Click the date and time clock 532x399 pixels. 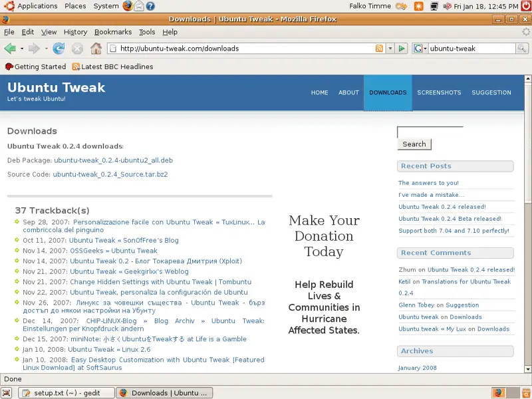coord(486,6)
